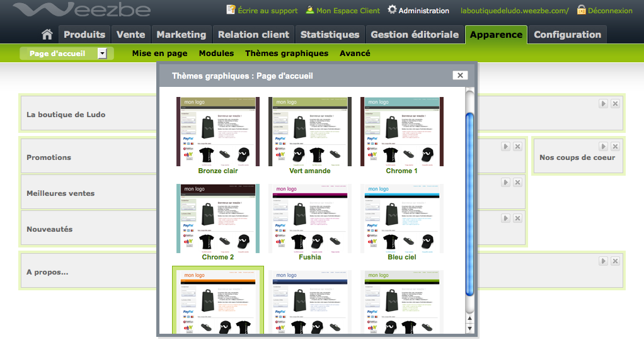Click arrow icon on the Promotions row
This screenshot has width=644, height=352.
pyautogui.click(x=505, y=147)
